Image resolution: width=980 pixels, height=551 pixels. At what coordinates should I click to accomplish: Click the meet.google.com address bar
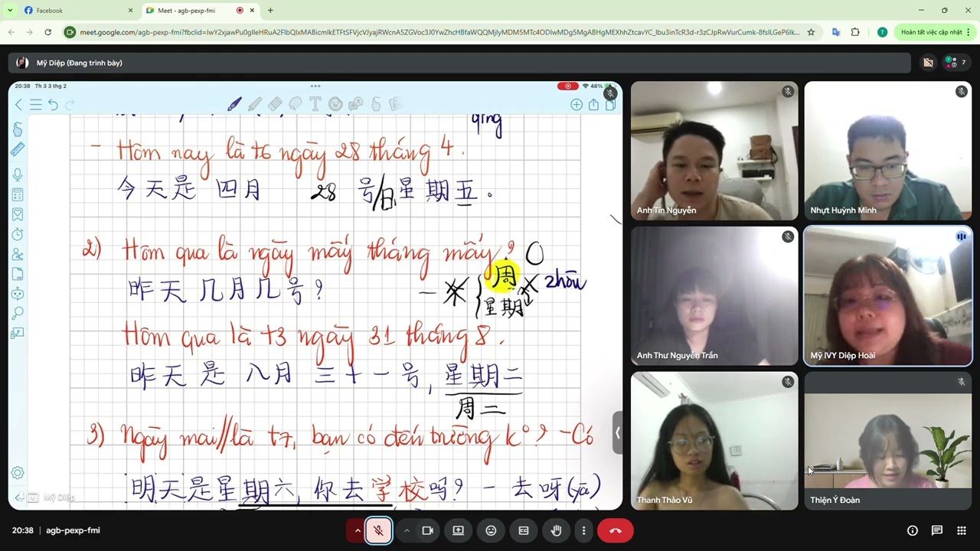point(440,32)
